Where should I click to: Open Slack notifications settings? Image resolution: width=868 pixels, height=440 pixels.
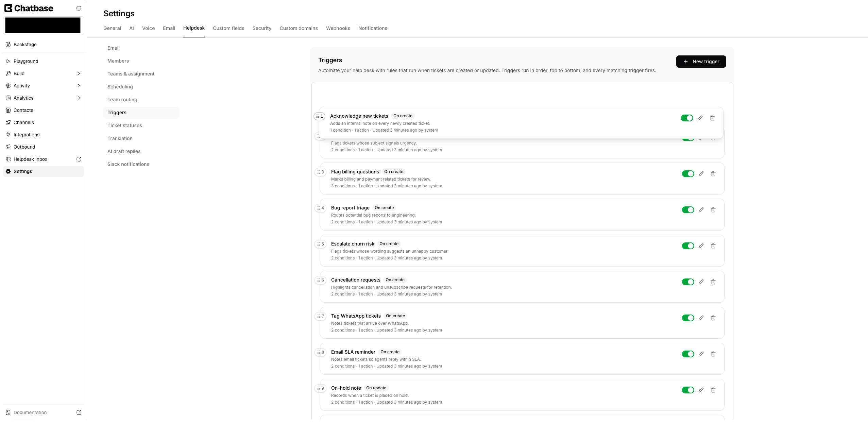141,164
